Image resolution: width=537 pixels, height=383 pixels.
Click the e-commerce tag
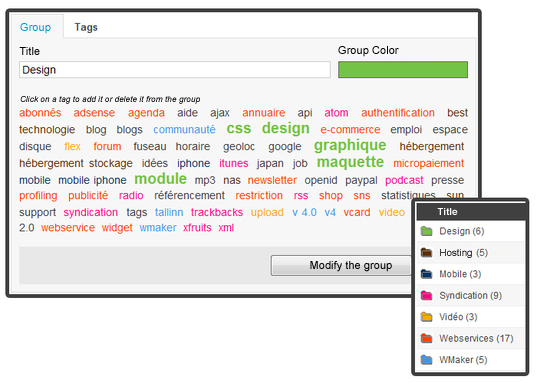click(x=350, y=129)
